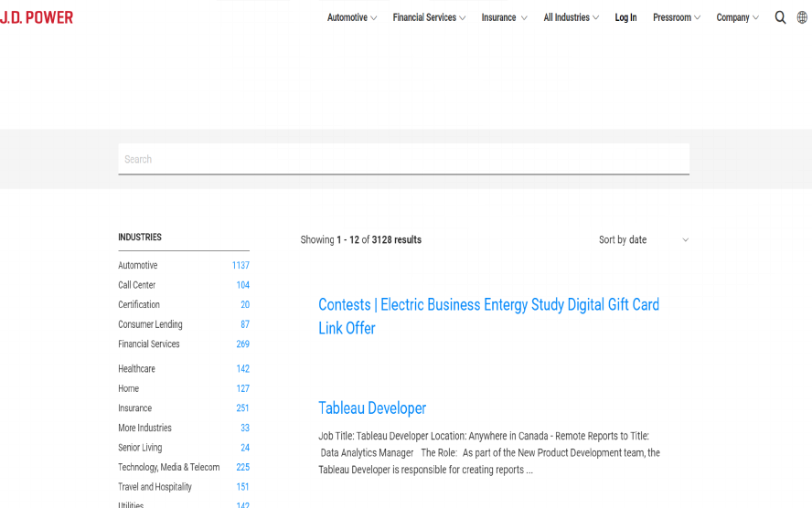The width and height of the screenshot is (812, 508).
Task: Filter results by Healthcare
Action: (136, 369)
